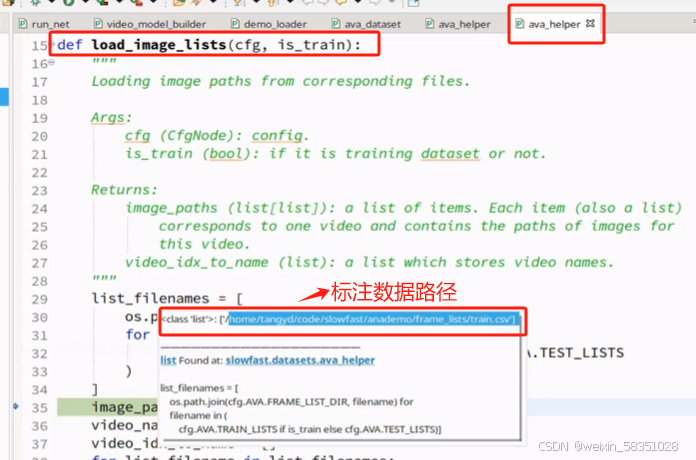Click 'list_filenames = [' text inside the hover popup
Image resolution: width=696 pixels, height=460 pixels.
(199, 388)
